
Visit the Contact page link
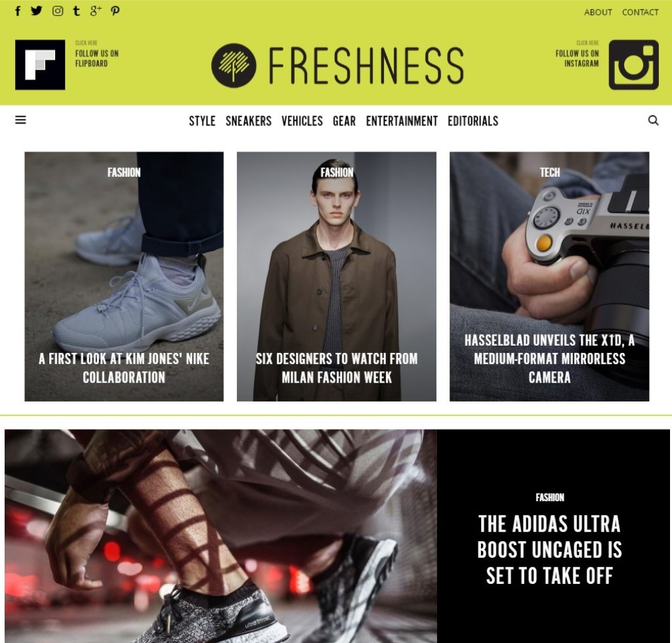click(x=640, y=12)
